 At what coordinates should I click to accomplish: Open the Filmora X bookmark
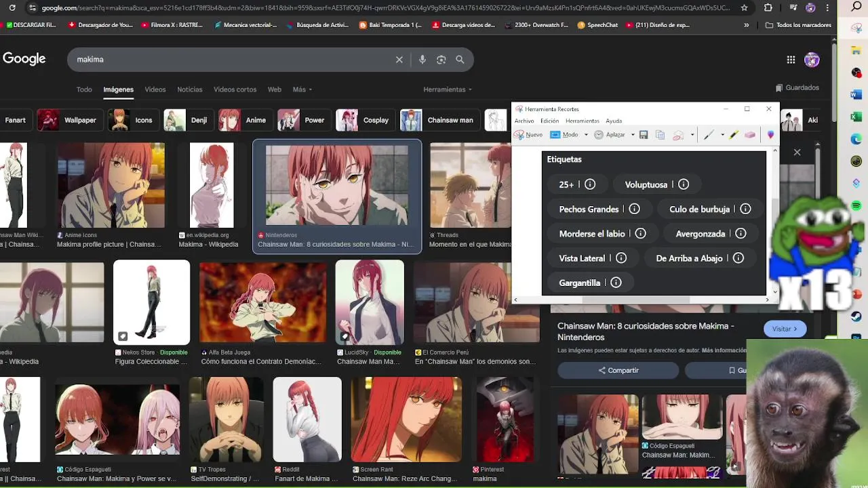(x=172, y=25)
